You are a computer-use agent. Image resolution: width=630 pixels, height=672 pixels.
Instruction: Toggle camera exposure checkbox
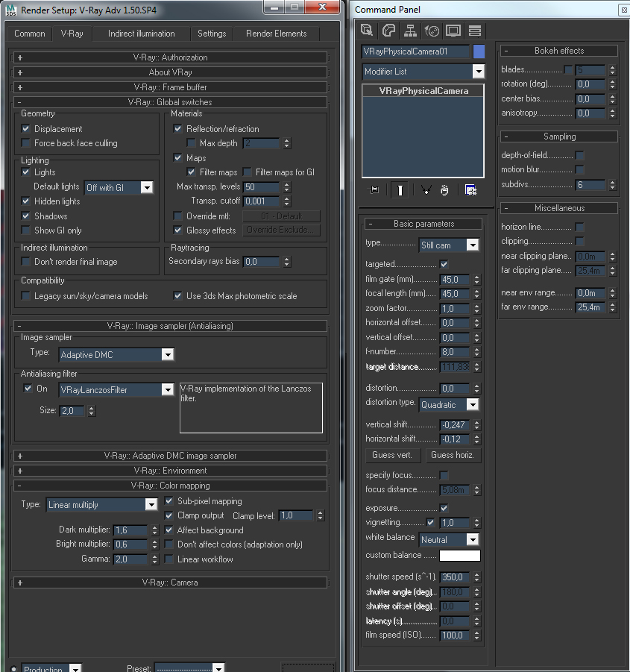[x=444, y=508]
